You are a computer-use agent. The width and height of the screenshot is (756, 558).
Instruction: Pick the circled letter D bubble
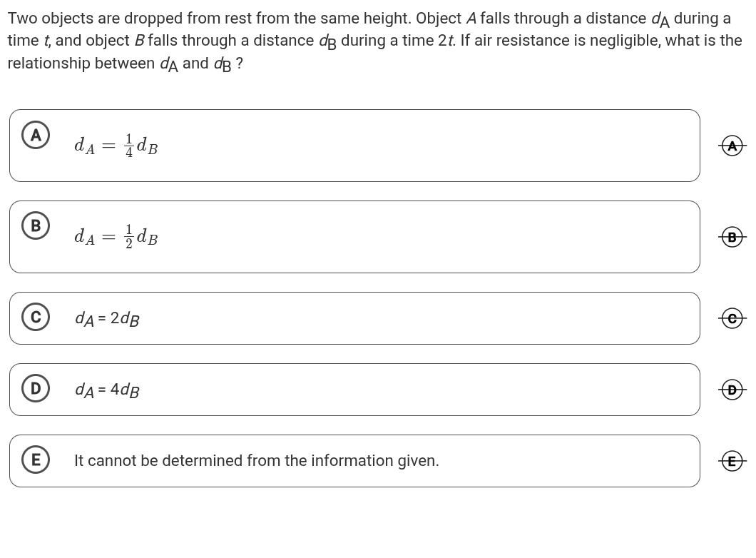36,389
